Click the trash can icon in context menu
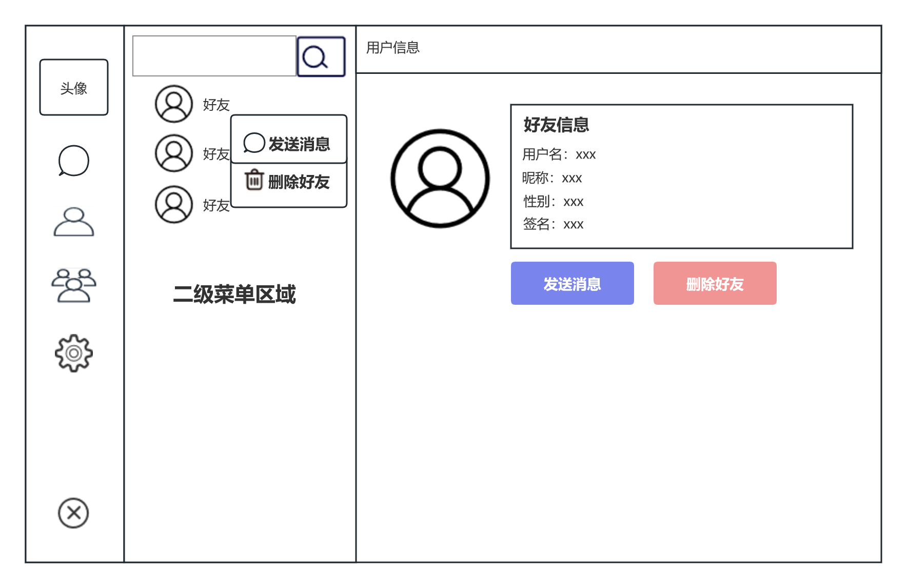Screen dimensions: 907x588 [x=254, y=180]
